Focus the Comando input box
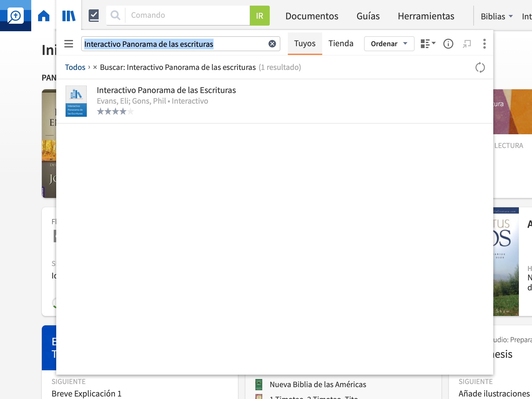Viewport: 532px width, 399px height. 187,15
